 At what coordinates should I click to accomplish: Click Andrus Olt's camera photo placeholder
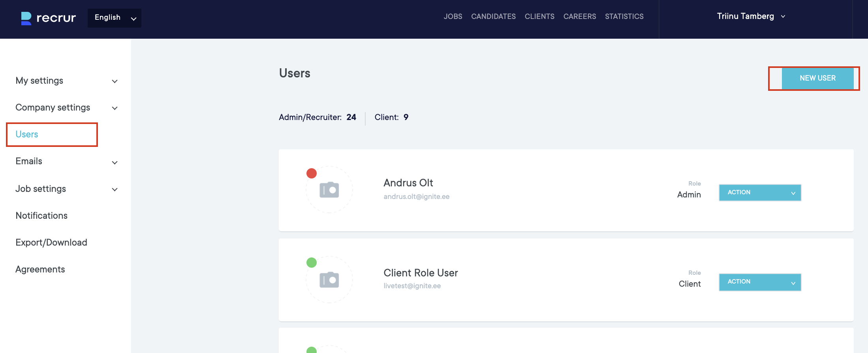[x=329, y=190]
